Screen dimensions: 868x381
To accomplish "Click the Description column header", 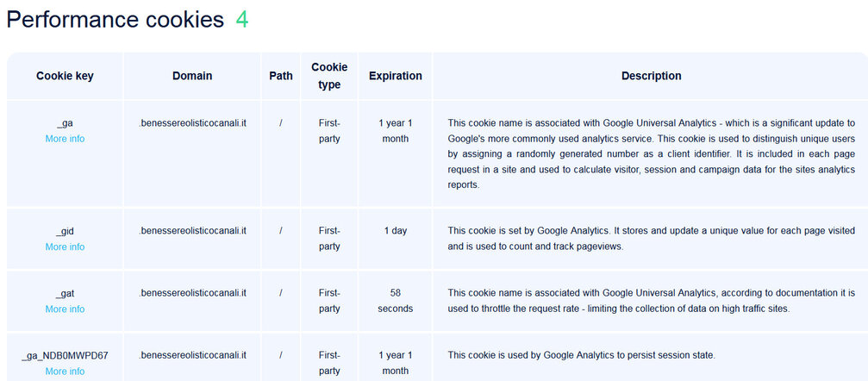I will (651, 76).
